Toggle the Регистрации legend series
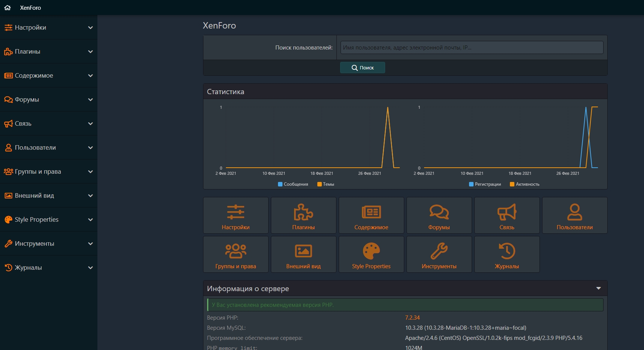This screenshot has height=350, width=644. pyautogui.click(x=485, y=184)
